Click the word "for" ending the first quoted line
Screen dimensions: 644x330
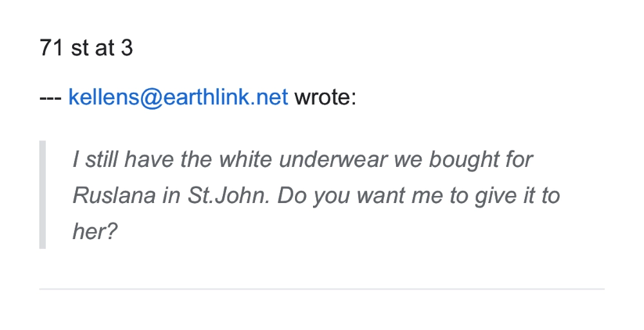[x=519, y=159]
